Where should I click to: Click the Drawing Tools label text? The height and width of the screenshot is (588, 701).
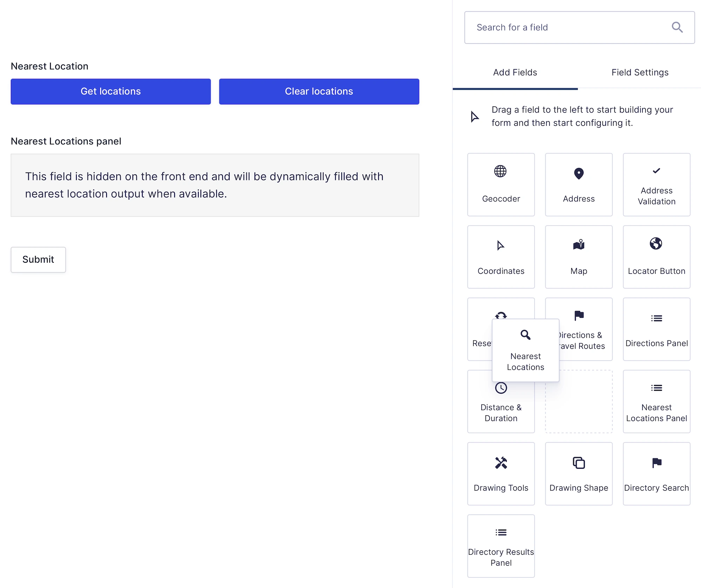click(501, 488)
